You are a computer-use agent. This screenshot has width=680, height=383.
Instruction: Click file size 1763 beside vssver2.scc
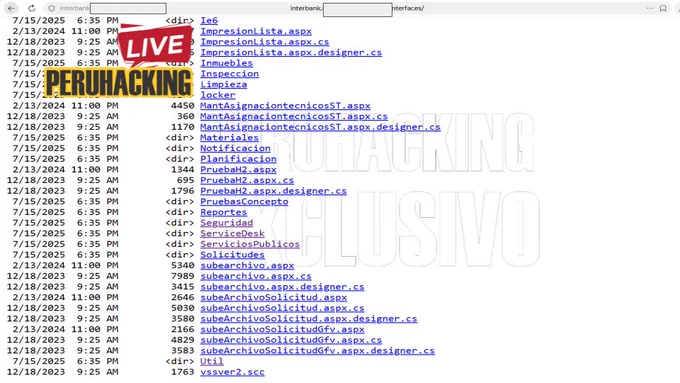(x=183, y=372)
